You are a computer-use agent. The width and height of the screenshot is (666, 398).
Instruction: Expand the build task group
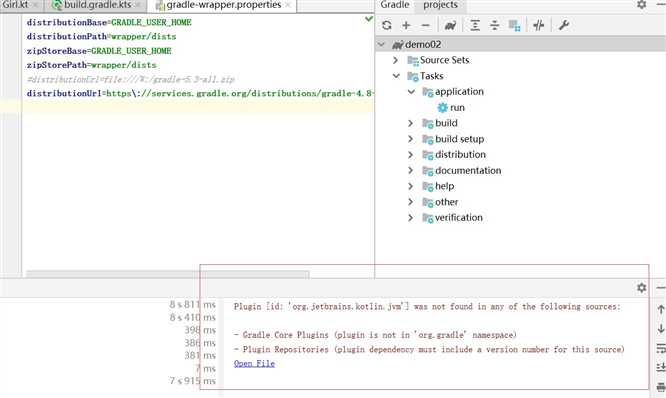click(410, 123)
